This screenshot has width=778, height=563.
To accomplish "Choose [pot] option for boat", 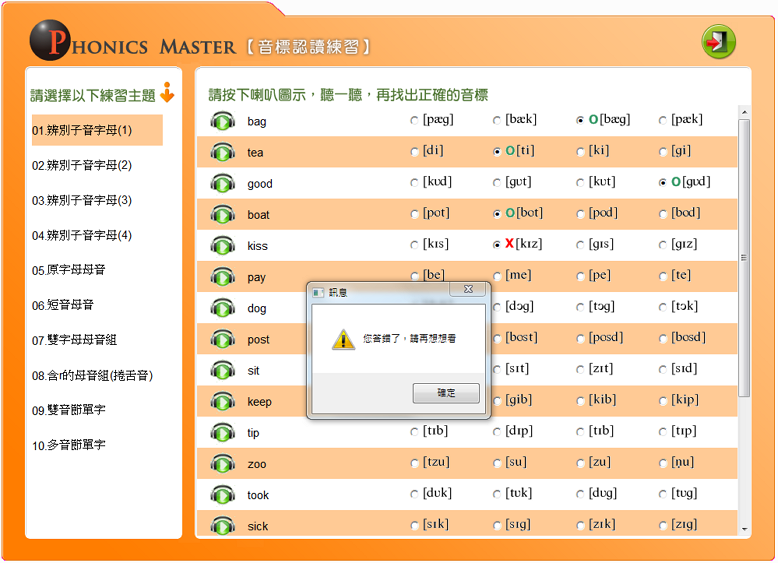I will click(414, 214).
